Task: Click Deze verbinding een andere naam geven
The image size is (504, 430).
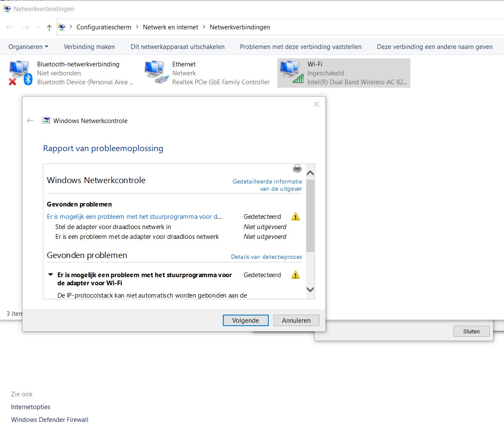Action: pyautogui.click(x=435, y=47)
